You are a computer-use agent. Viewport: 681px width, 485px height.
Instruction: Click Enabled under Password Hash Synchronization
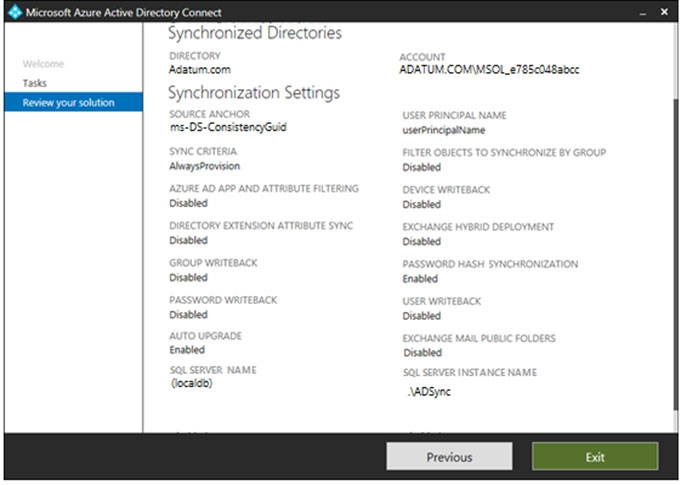pos(420,279)
